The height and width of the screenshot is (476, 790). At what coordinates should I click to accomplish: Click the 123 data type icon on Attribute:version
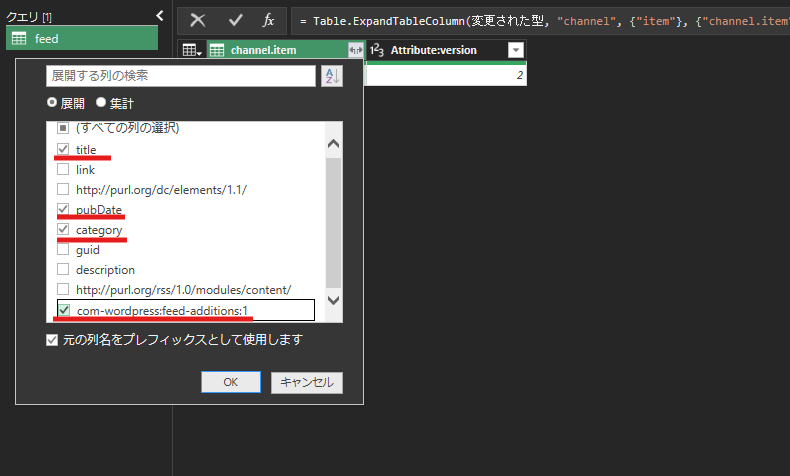coord(377,50)
